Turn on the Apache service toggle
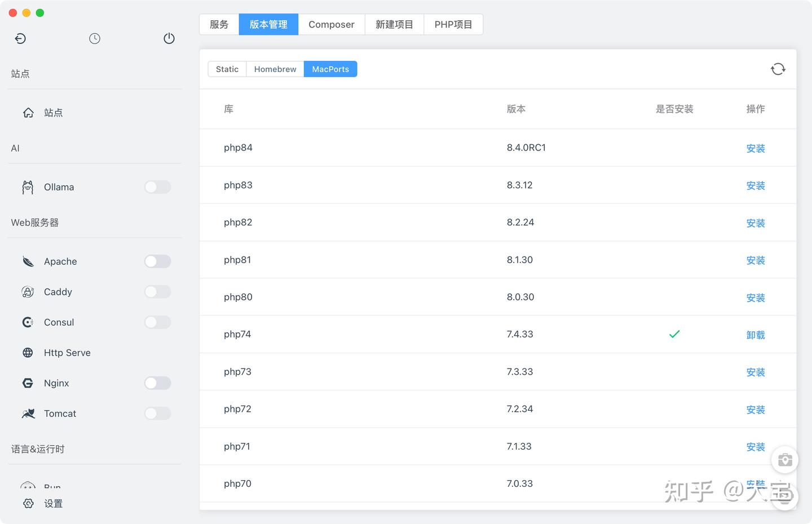This screenshot has height=524, width=812. pyautogui.click(x=157, y=261)
